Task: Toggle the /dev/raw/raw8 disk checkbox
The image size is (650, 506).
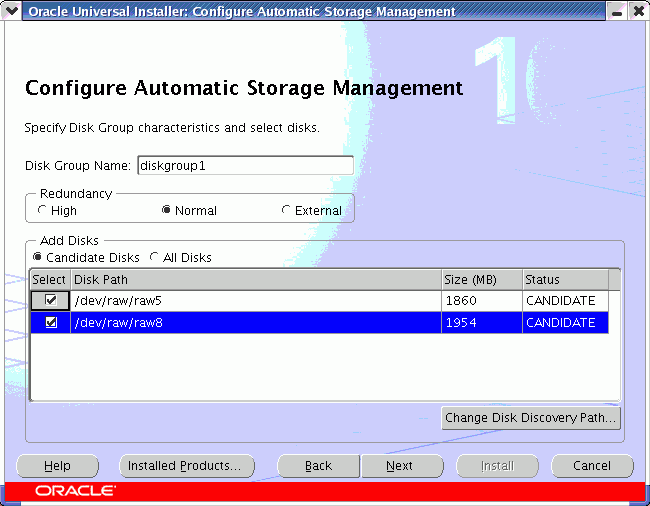Action: [50, 323]
